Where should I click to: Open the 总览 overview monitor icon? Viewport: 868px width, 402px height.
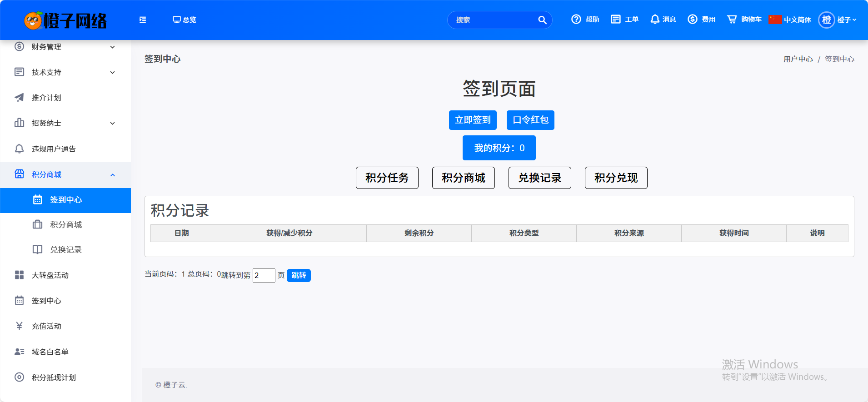pyautogui.click(x=177, y=20)
